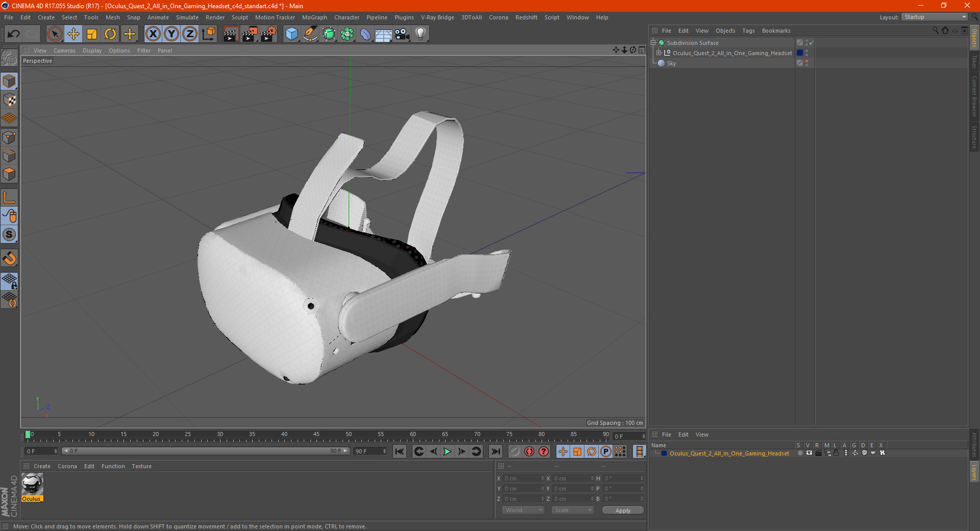Viewport: 980px width, 531px height.
Task: Open the MoGraph menu
Action: (x=314, y=17)
